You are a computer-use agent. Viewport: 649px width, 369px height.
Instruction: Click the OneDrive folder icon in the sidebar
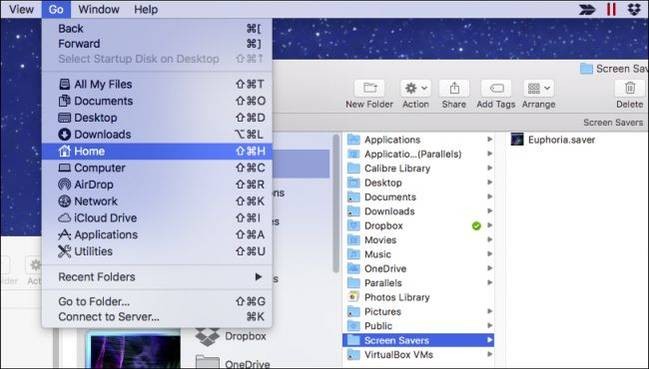click(x=207, y=362)
